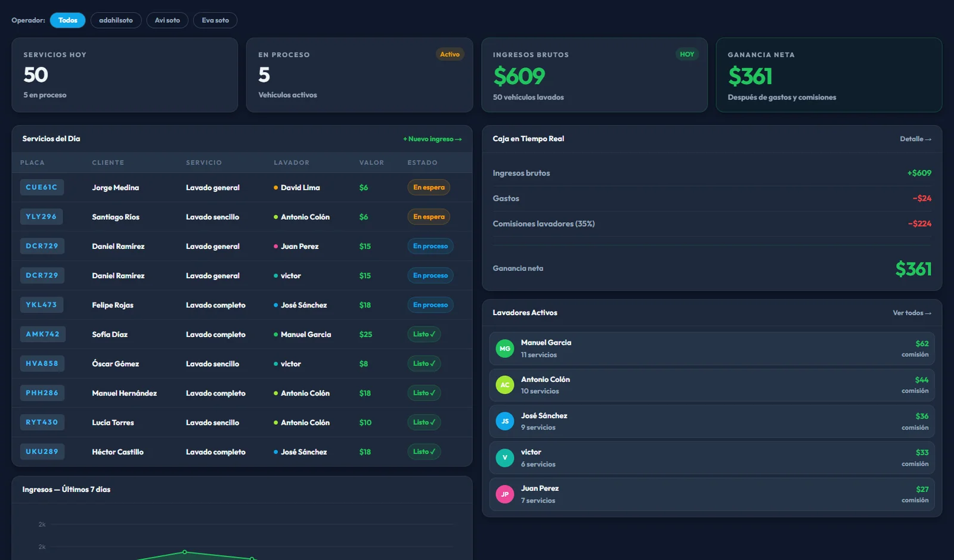Viewport: 954px width, 560px height.
Task: Click plate badge HVA858
Action: coord(42,363)
